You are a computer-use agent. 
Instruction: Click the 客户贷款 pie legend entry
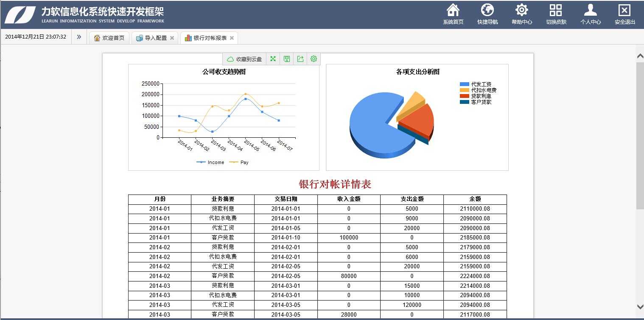476,102
